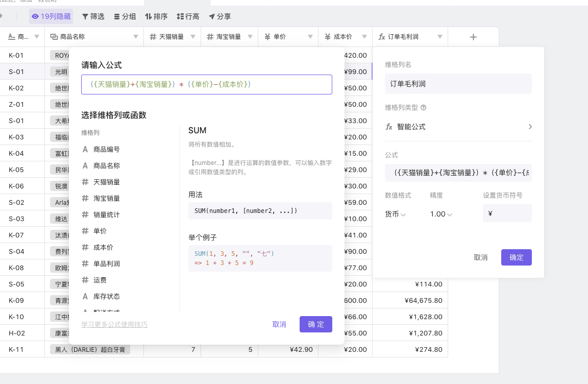Click the formula input box
Viewport: 588px width, 384px height.
[x=206, y=84]
